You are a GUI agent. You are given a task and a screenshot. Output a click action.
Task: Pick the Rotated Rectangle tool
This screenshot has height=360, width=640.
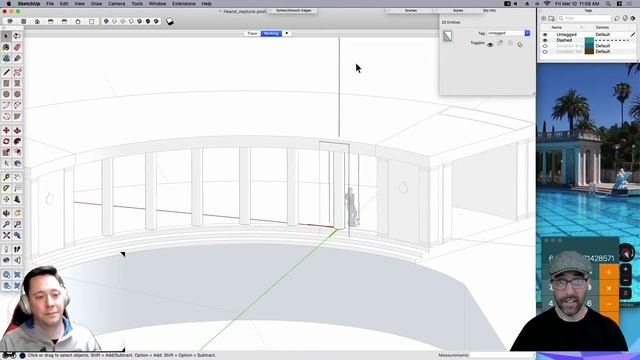(x=17, y=83)
